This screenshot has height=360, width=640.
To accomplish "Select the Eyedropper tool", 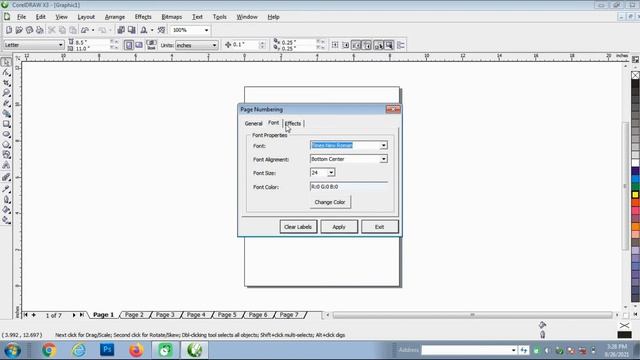I will tap(6, 189).
